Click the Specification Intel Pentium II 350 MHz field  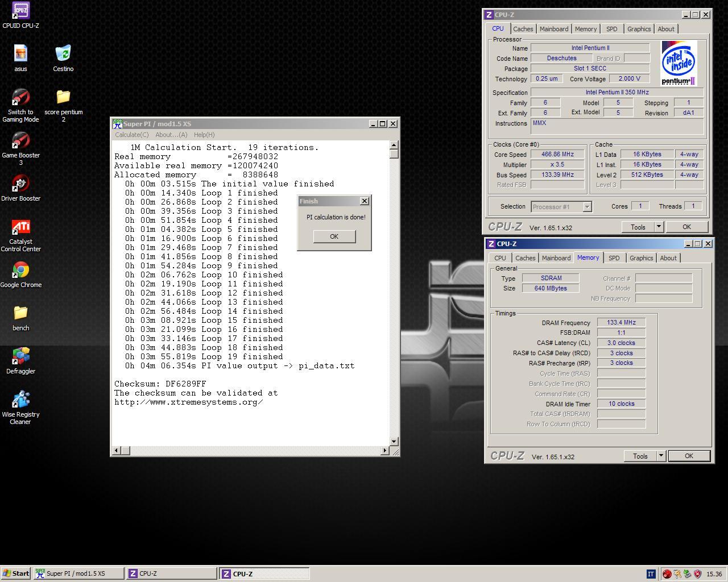[617, 92]
